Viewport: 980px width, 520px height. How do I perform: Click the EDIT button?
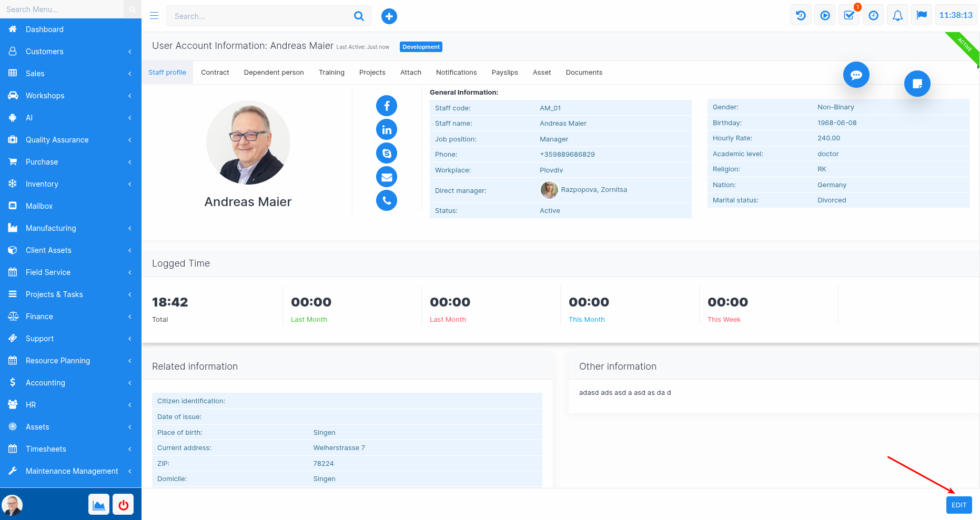tap(958, 505)
